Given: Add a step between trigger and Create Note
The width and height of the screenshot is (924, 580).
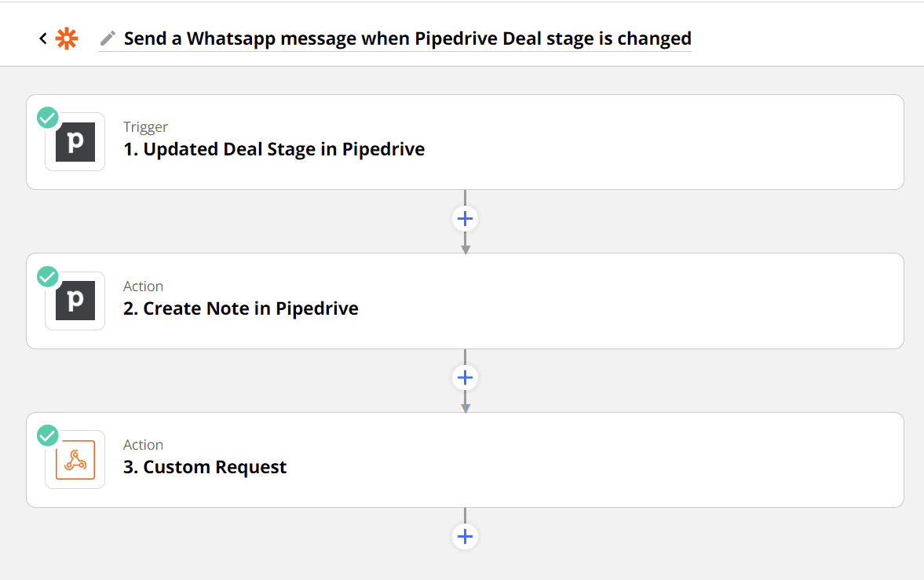Looking at the screenshot, I should (465, 218).
